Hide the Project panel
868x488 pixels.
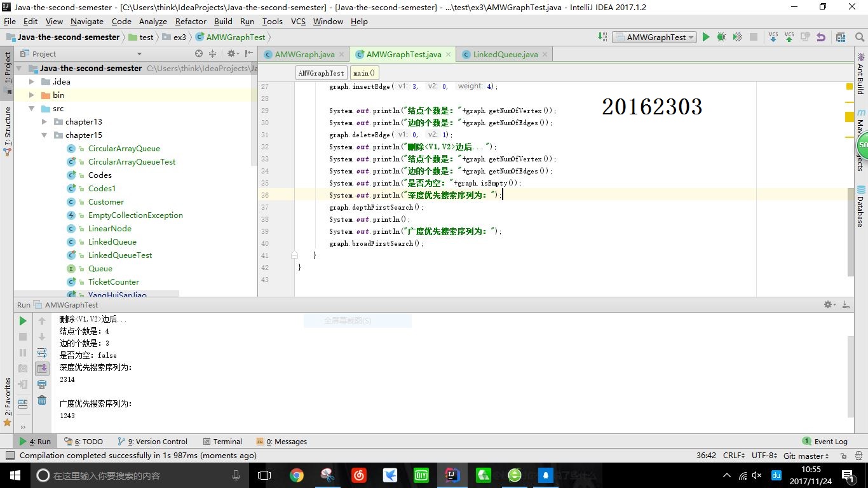point(249,54)
